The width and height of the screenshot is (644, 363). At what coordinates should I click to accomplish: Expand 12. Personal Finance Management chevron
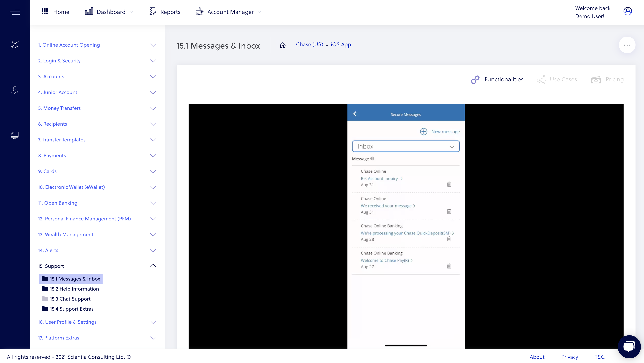[x=153, y=219]
